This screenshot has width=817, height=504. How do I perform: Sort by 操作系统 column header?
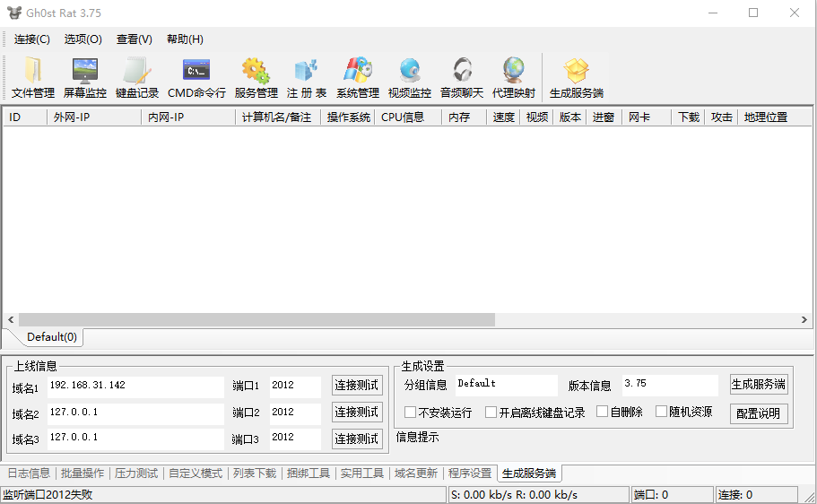[x=348, y=117]
